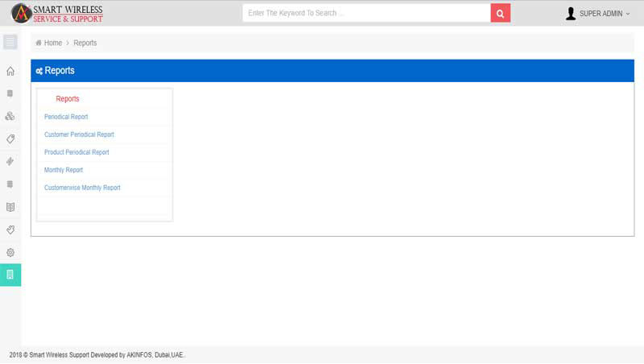Expand the SUPER ADMIN user dropdown
The width and height of the screenshot is (644, 364).
598,14
